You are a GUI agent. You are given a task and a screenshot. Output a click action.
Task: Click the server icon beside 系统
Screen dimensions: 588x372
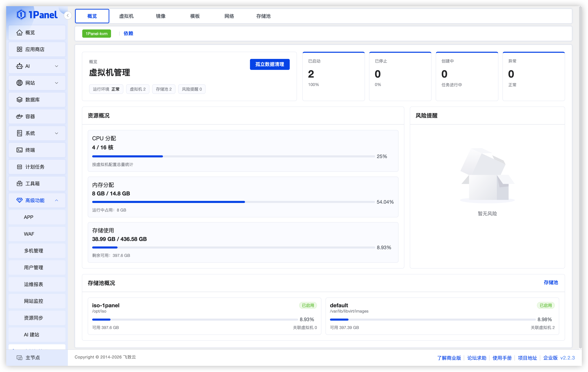pos(19,133)
